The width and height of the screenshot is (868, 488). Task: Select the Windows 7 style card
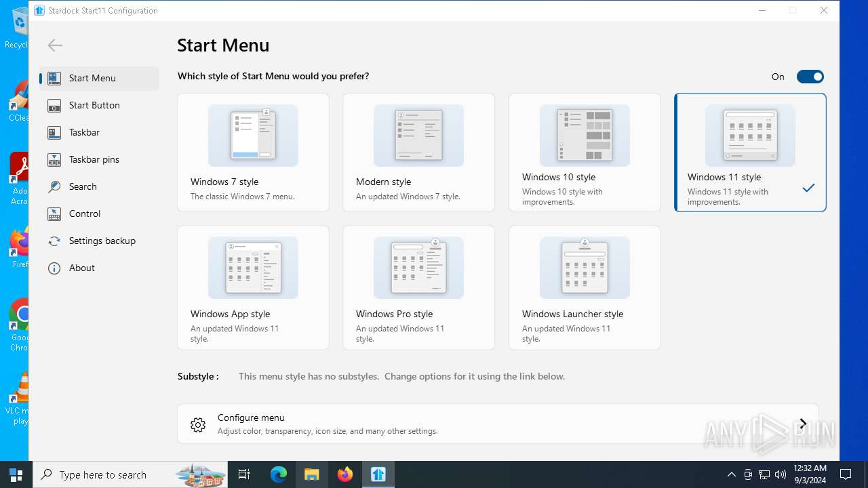(x=253, y=152)
